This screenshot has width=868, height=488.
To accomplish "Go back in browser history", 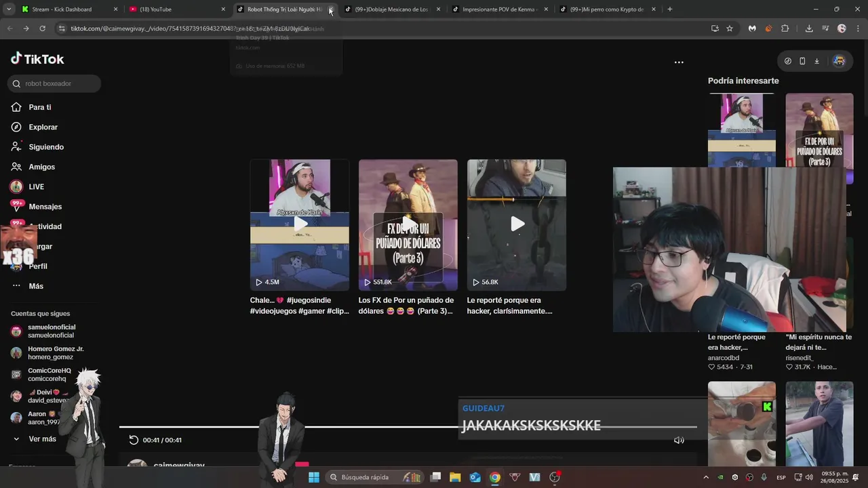I will [x=9, y=28].
